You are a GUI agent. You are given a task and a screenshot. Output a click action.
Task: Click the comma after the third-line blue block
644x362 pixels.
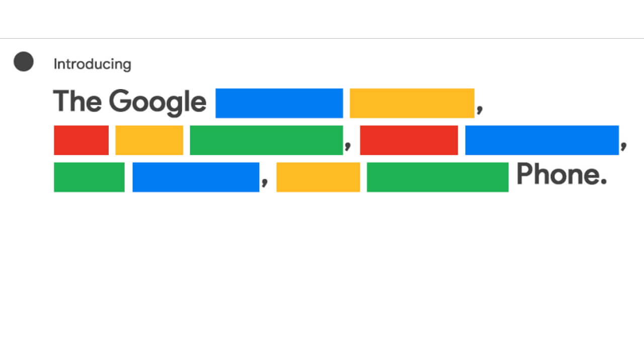pyautogui.click(x=264, y=184)
